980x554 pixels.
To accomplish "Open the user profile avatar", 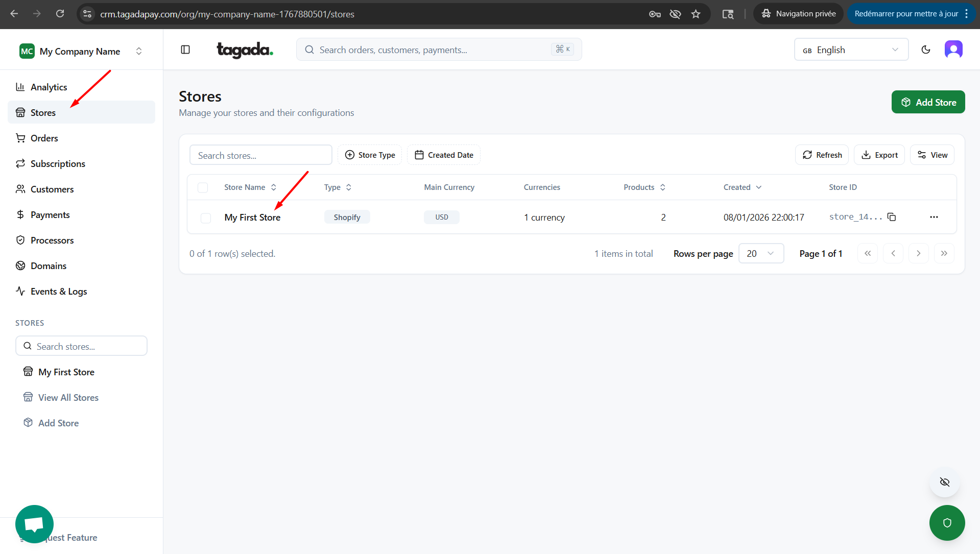I will point(953,50).
